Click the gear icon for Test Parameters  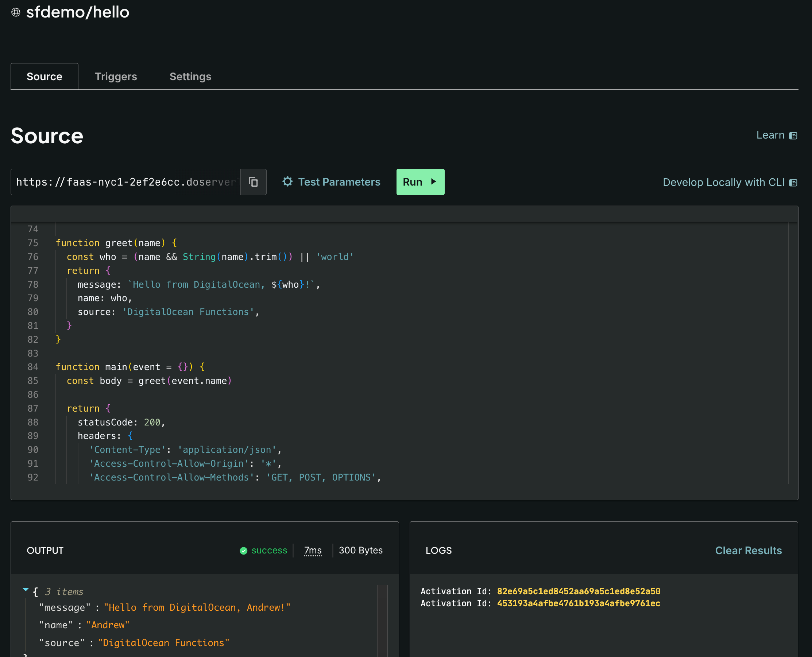click(288, 182)
